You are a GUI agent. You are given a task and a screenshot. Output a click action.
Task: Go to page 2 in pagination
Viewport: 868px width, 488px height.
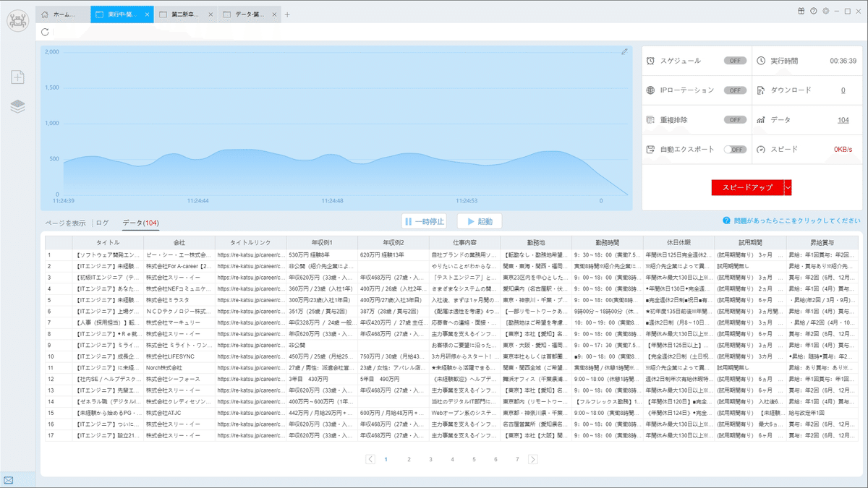tap(409, 459)
